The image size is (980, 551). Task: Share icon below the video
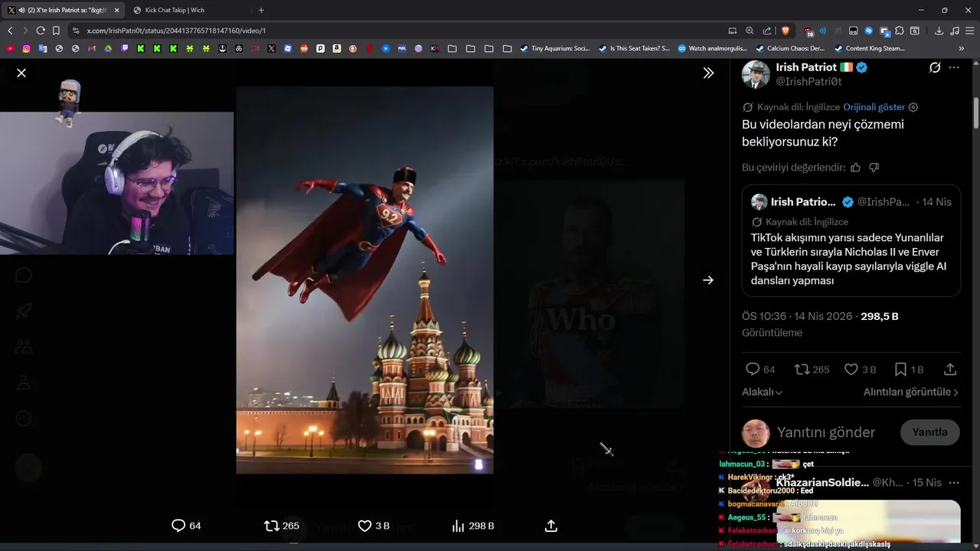coord(551,526)
